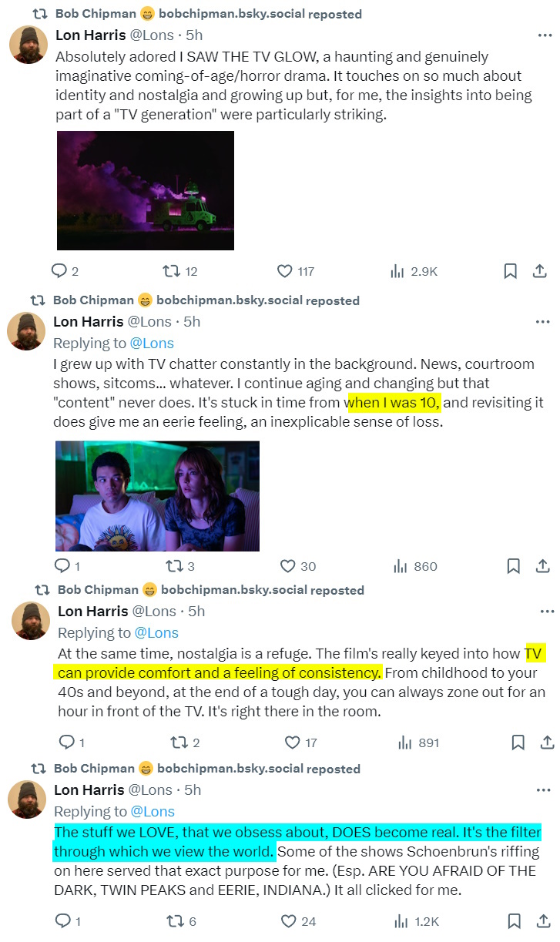This screenshot has width=560, height=942.
Task: Open Lon Harris avatar on the last post
Action: pos(26,799)
